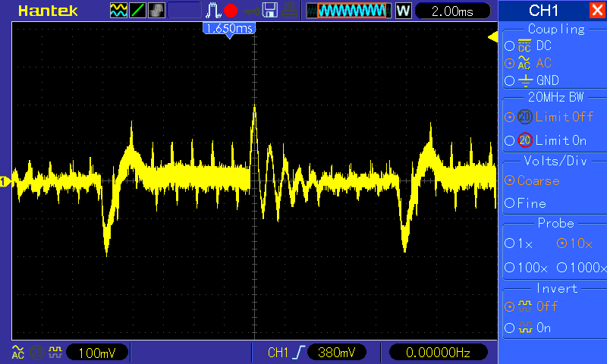This screenshot has height=364, width=607.
Task: Click the CH1 ground level marker
Action: (5, 181)
